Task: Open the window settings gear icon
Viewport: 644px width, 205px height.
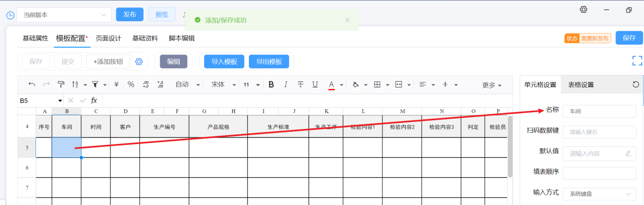Action: coord(583,9)
